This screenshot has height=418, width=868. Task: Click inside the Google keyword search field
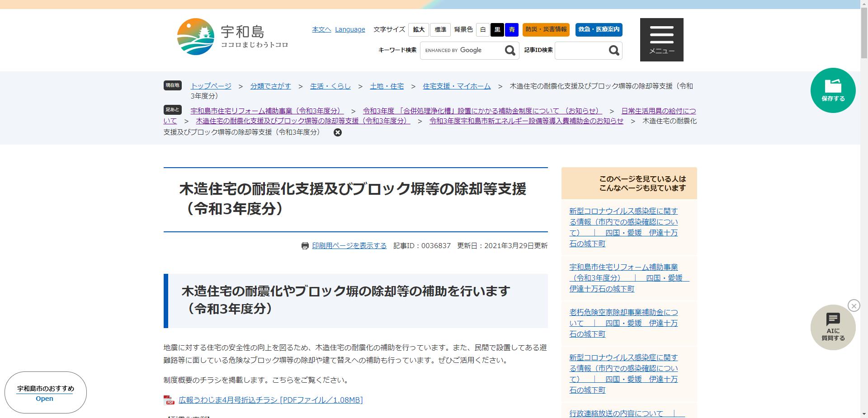tap(461, 50)
